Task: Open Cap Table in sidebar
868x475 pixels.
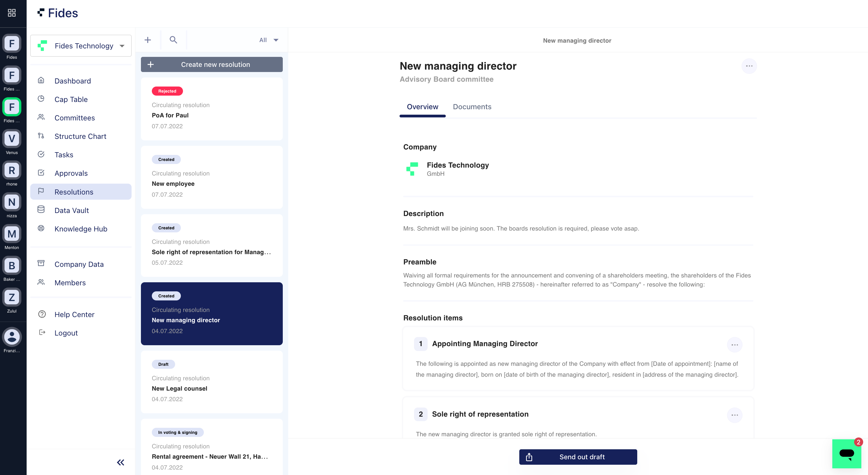Action: (x=71, y=100)
